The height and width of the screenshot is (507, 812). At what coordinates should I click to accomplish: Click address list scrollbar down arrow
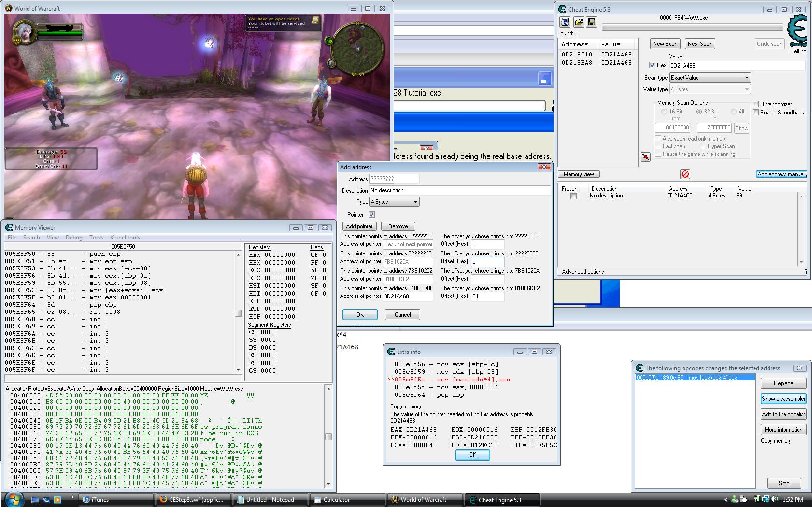click(801, 262)
